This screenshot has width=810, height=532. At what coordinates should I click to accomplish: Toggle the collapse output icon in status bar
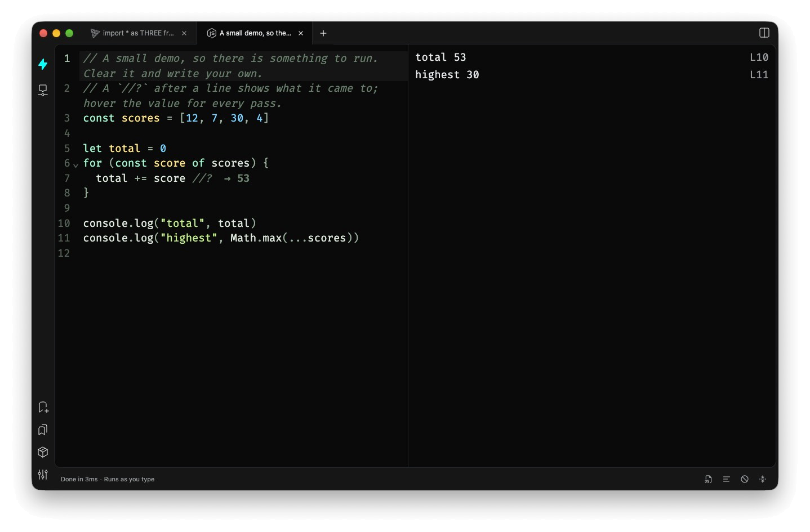763,479
